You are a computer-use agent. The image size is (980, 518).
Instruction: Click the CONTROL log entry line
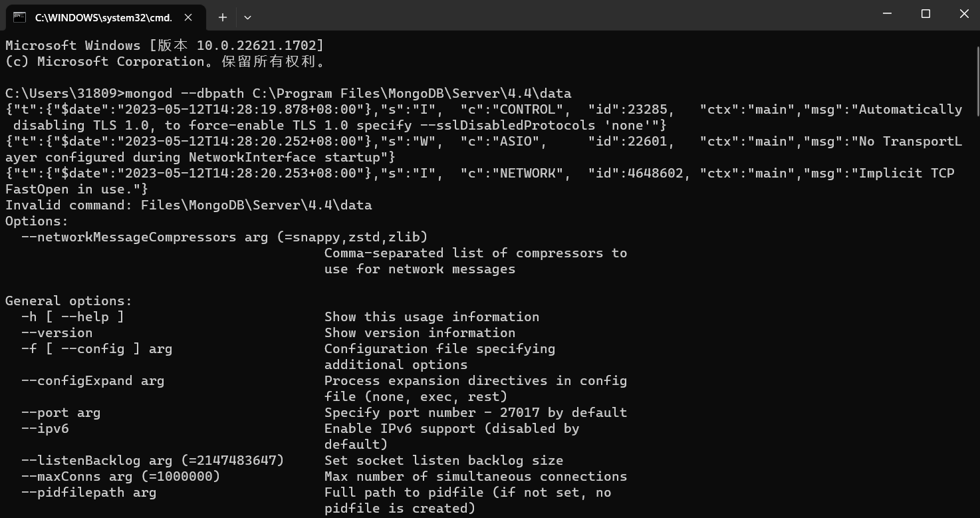[x=465, y=109]
